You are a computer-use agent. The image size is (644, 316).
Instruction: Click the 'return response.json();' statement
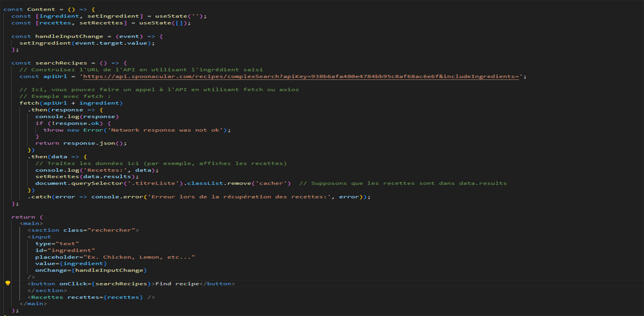81,143
